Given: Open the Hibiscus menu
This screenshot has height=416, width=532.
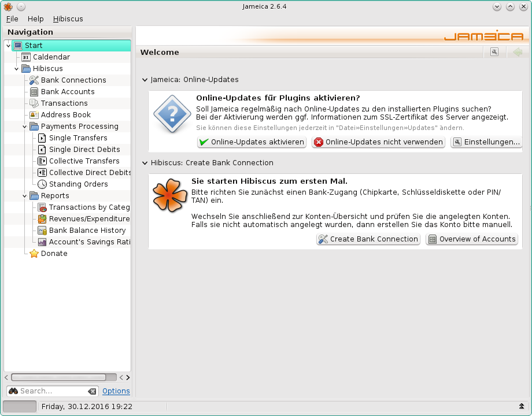Looking at the screenshot, I should pos(68,18).
